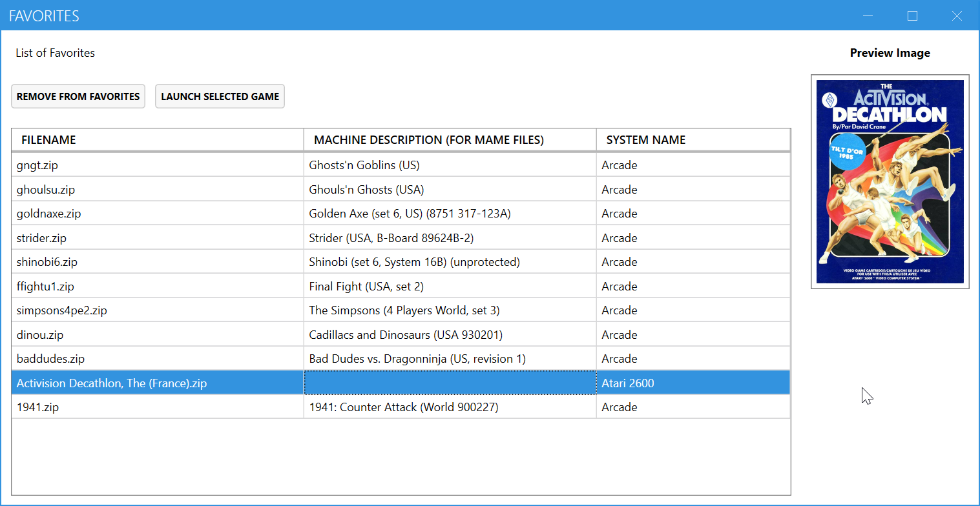Click Arcade cell in strider.zip row
The height and width of the screenshot is (506, 980).
point(693,238)
